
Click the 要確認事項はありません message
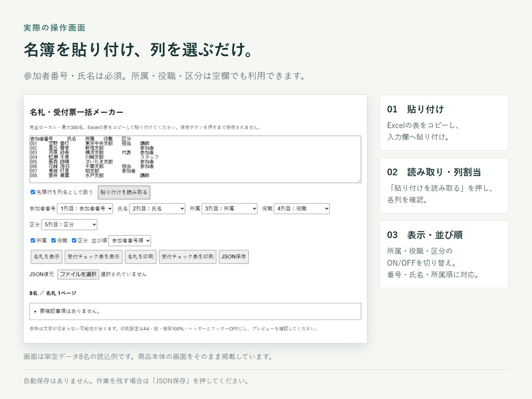70,311
